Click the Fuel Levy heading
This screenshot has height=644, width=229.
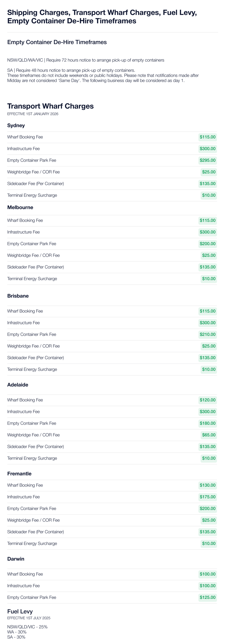pyautogui.click(x=20, y=611)
